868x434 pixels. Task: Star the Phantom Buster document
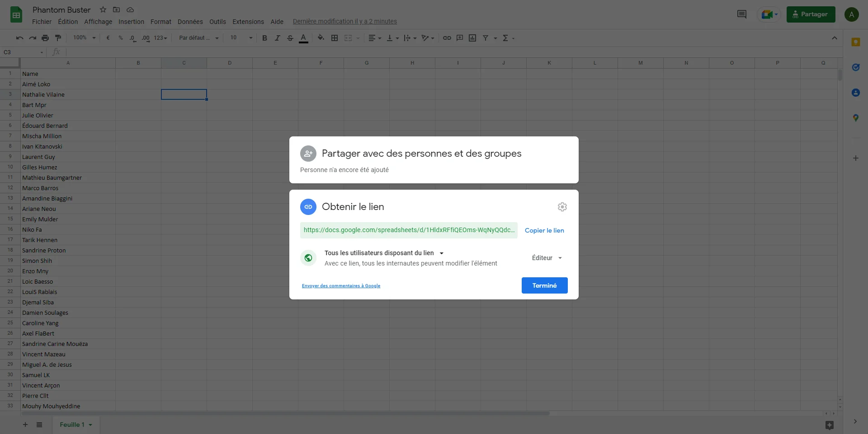coord(103,9)
